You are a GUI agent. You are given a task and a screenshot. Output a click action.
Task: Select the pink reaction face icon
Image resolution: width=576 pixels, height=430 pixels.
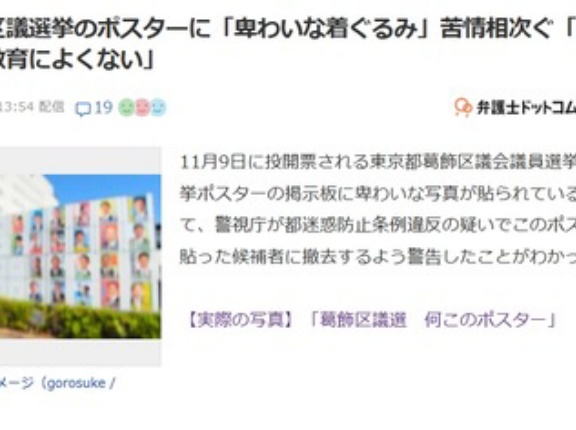coord(142,108)
